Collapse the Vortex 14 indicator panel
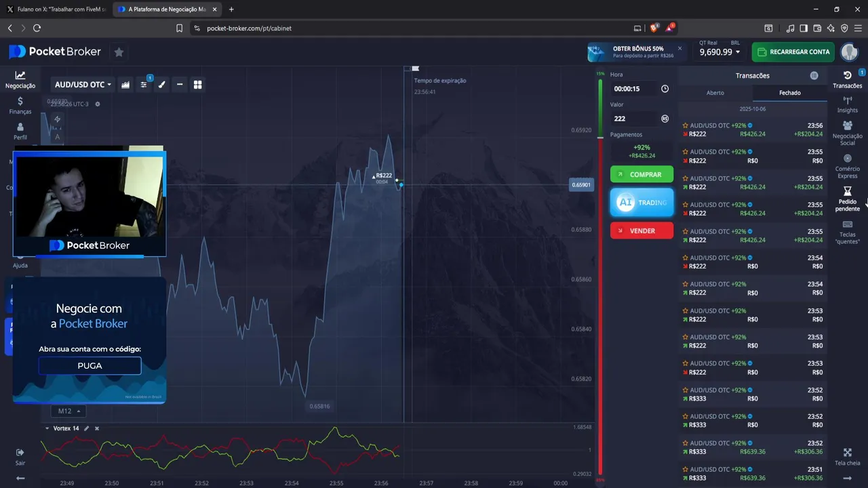Screen dimensions: 868x488 (x=47, y=428)
